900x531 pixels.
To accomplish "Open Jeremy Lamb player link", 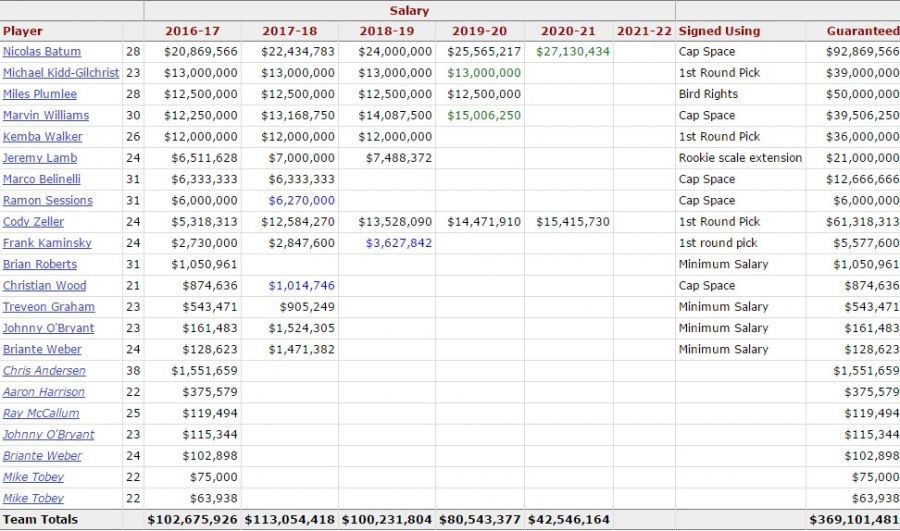I will 40,158.
